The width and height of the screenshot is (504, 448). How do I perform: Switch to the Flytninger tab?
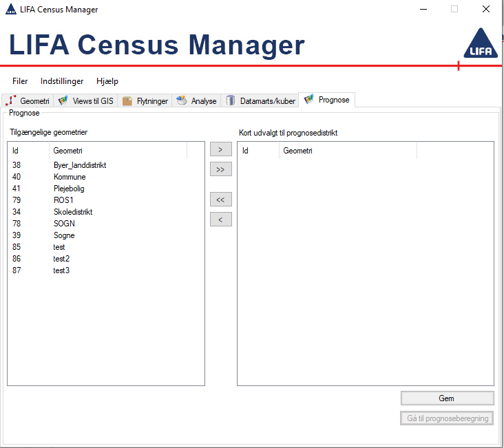point(145,100)
